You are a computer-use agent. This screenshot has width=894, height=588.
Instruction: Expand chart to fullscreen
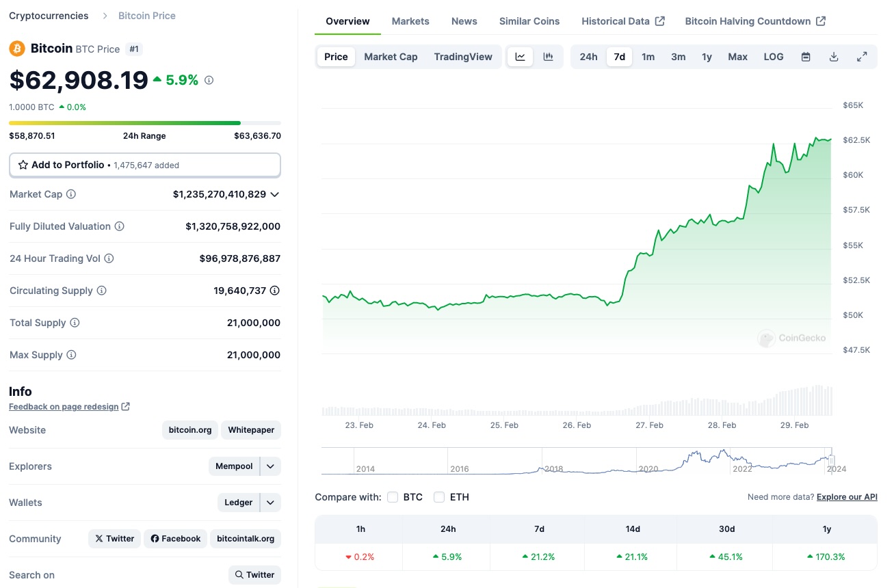click(862, 57)
